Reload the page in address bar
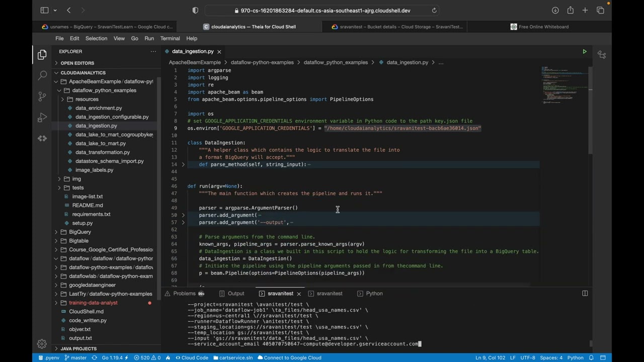Image resolution: width=644 pixels, height=362 pixels. click(x=434, y=10)
